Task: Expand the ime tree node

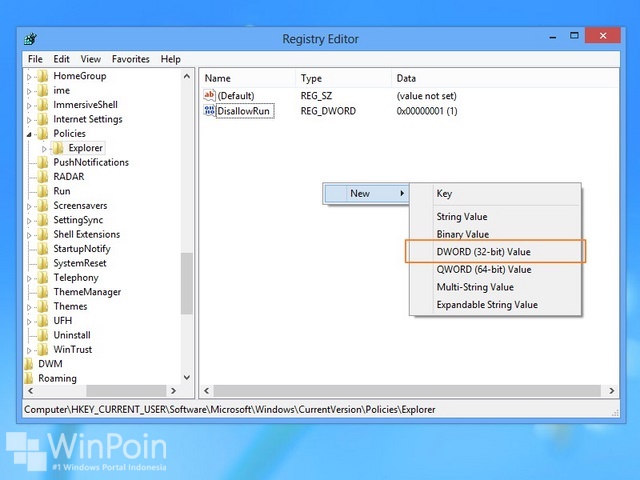Action: coord(29,91)
